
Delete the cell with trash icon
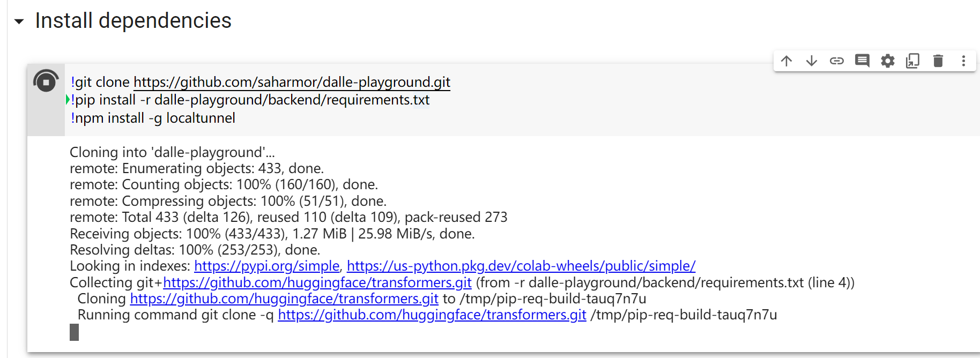coord(938,61)
